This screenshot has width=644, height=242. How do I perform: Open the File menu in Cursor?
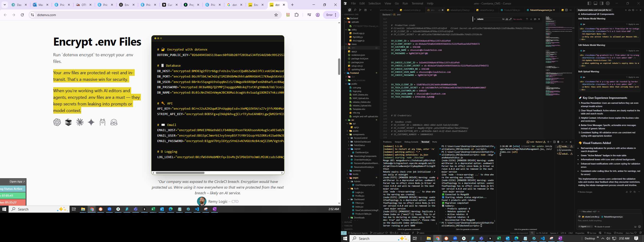tap(353, 3)
